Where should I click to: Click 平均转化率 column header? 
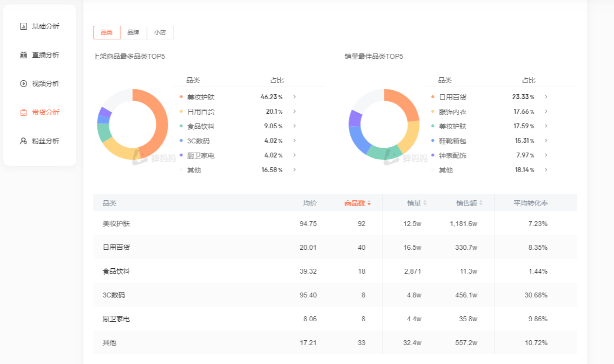pyautogui.click(x=531, y=203)
